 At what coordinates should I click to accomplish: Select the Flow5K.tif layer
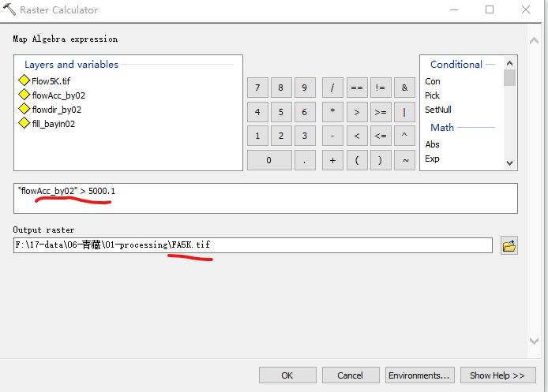pyautogui.click(x=51, y=81)
